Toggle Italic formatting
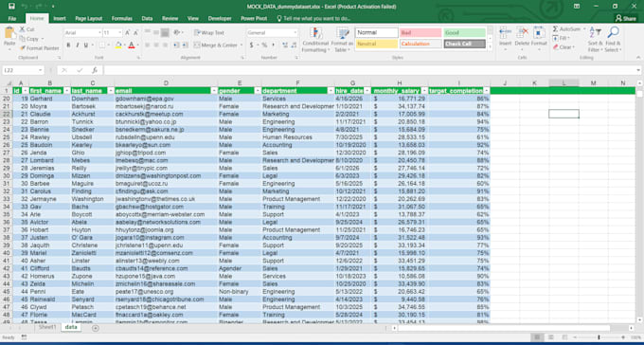This screenshot has height=345, width=644. point(78,45)
